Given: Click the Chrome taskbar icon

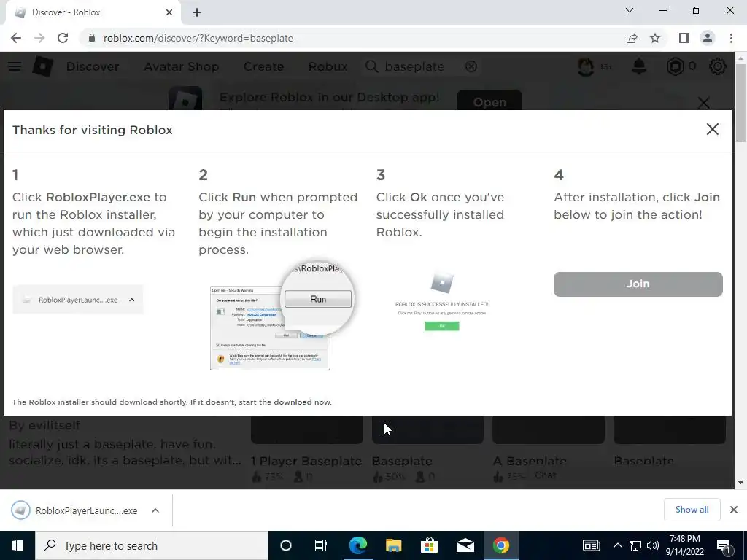Looking at the screenshot, I should [x=500, y=545].
